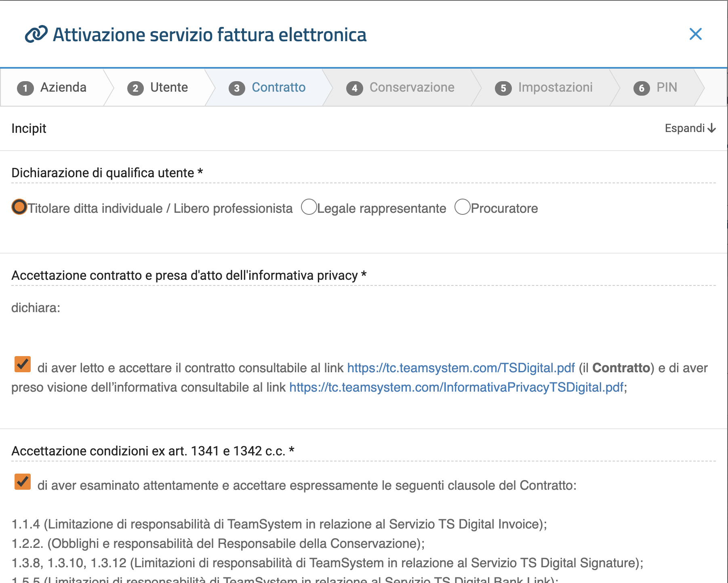The width and height of the screenshot is (728, 583).
Task: Go to the Utente step tab
Action: tap(158, 88)
